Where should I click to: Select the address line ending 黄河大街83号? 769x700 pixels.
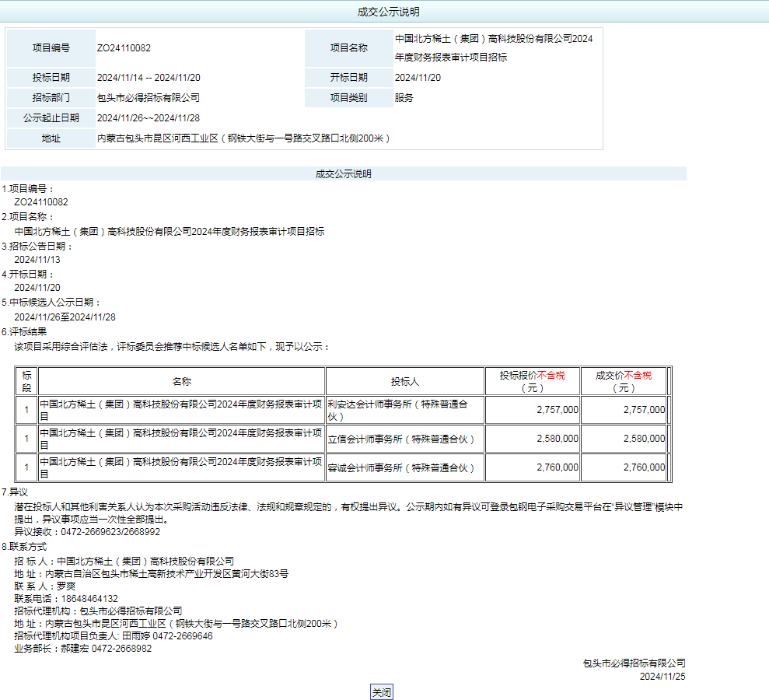152,574
